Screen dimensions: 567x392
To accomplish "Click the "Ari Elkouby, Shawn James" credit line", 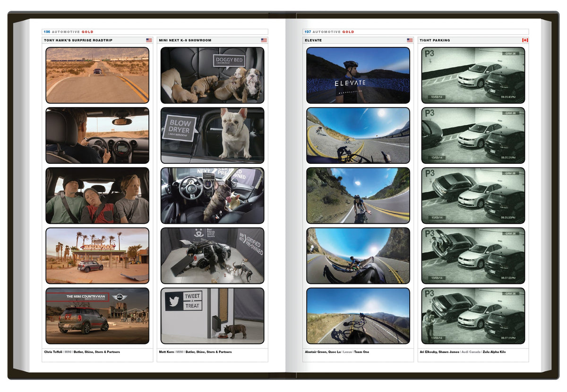I will tap(463, 352).
